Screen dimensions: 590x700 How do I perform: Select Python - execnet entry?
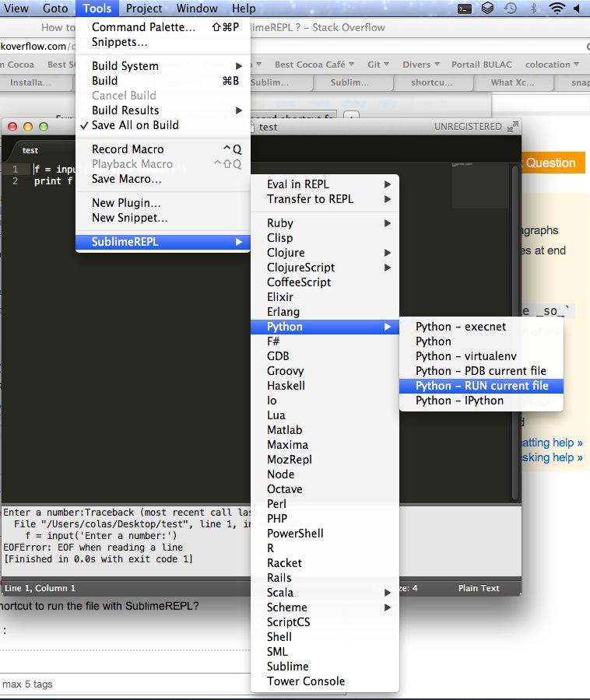tap(482, 327)
